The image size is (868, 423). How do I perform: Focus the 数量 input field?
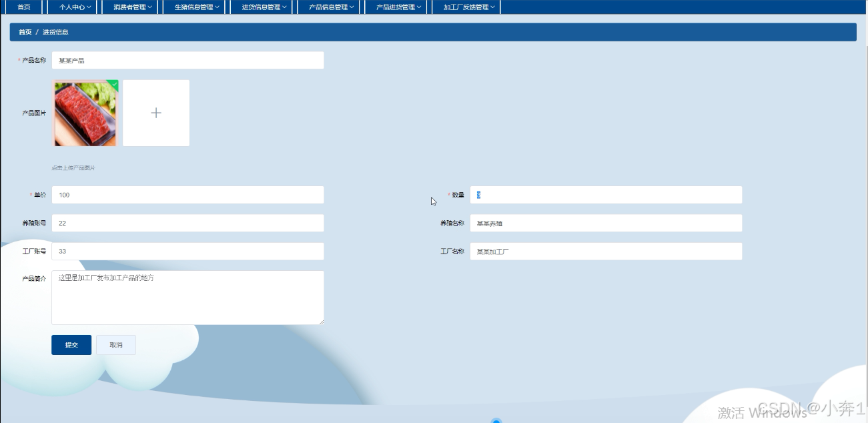click(606, 195)
